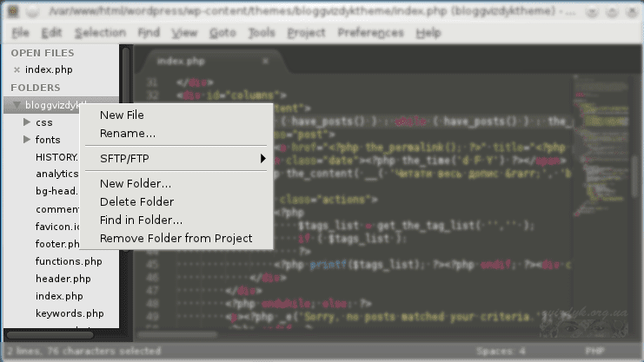Click the editor vertical scrollbar
Image resolution: width=644 pixels, height=362 pixels.
[635, 176]
